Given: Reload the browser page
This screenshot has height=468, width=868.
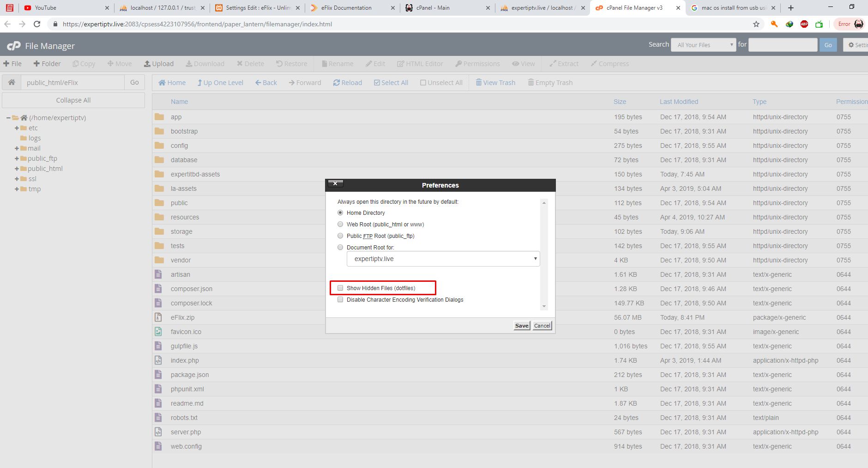Looking at the screenshot, I should [x=37, y=24].
